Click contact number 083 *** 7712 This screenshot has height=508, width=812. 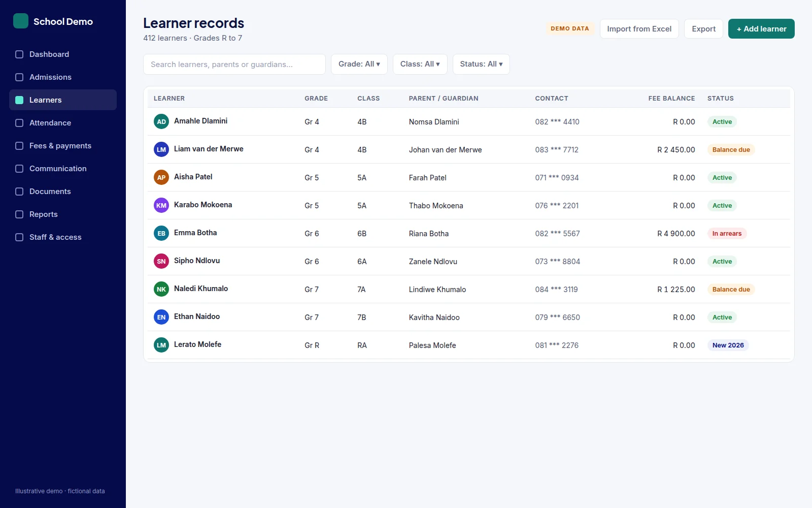pyautogui.click(x=557, y=150)
